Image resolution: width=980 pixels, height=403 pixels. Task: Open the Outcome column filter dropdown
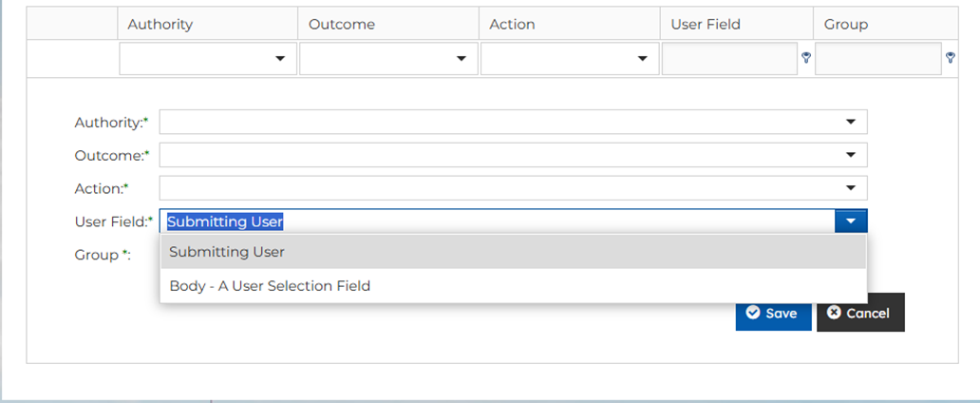pyautogui.click(x=462, y=59)
